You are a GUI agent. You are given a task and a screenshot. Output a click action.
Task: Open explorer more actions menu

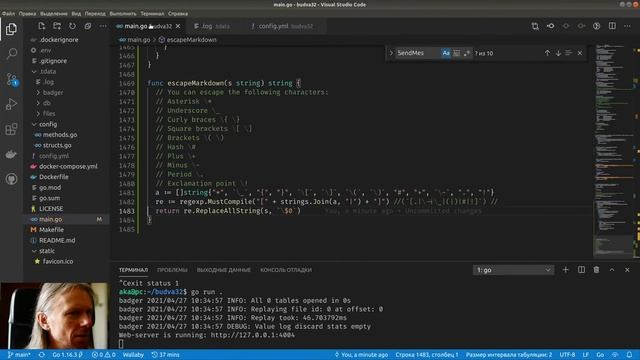point(103,26)
